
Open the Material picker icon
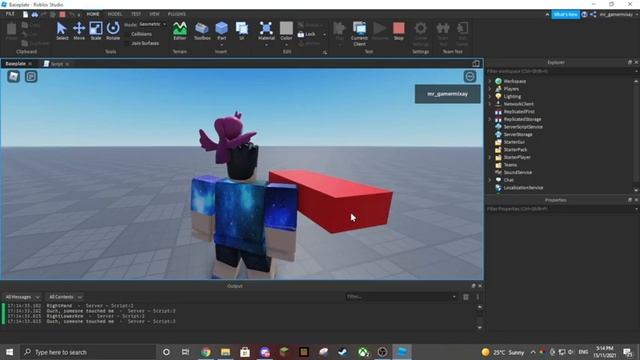tap(266, 29)
